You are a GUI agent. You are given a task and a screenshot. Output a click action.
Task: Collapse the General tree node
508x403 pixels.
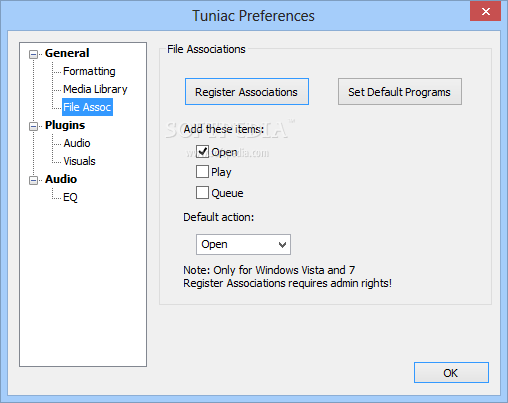(33, 54)
